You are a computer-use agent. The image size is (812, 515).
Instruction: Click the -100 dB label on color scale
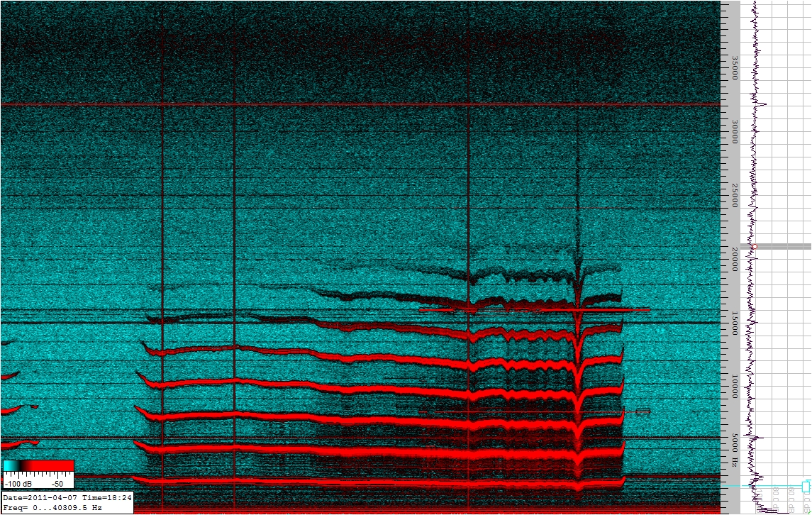point(17,484)
